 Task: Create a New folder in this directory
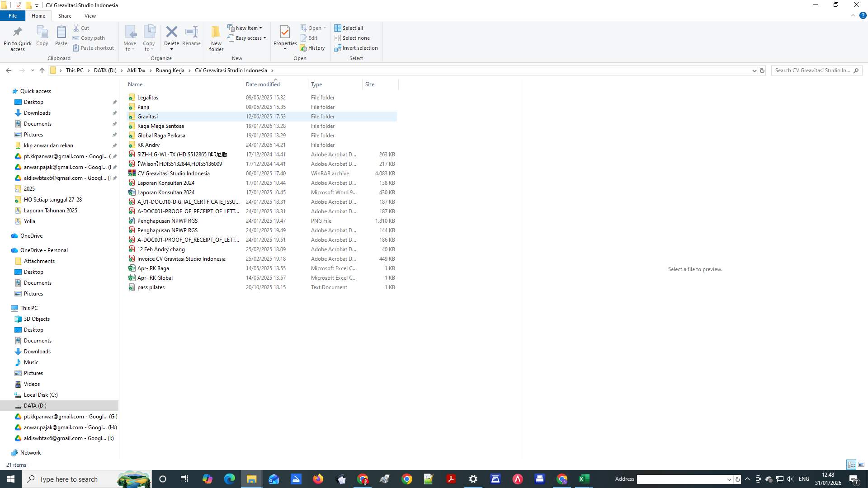click(x=216, y=38)
